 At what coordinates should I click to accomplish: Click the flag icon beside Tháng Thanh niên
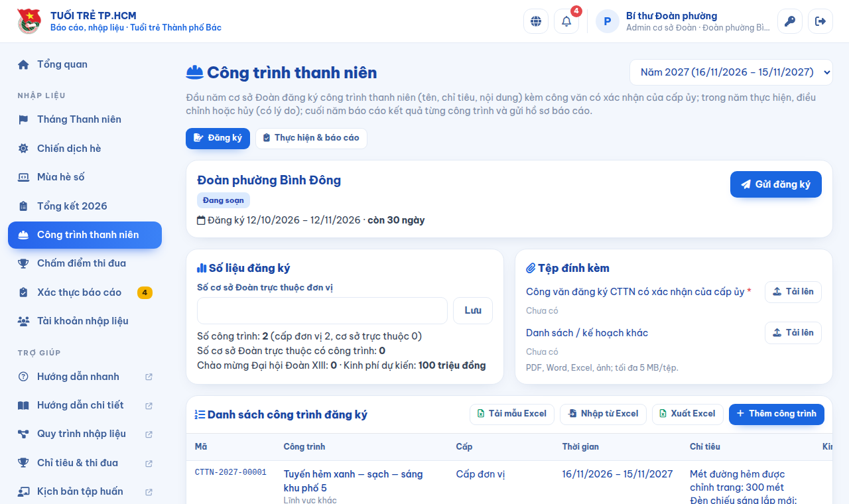23,119
